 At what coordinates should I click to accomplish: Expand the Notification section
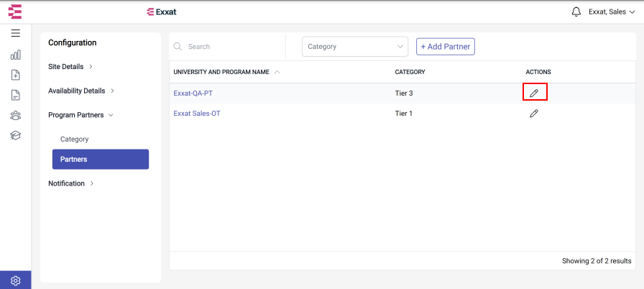tap(71, 183)
